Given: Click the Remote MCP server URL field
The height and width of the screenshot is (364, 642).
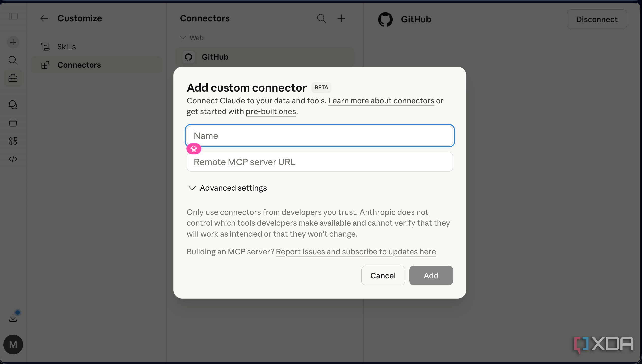Looking at the screenshot, I should tap(320, 162).
